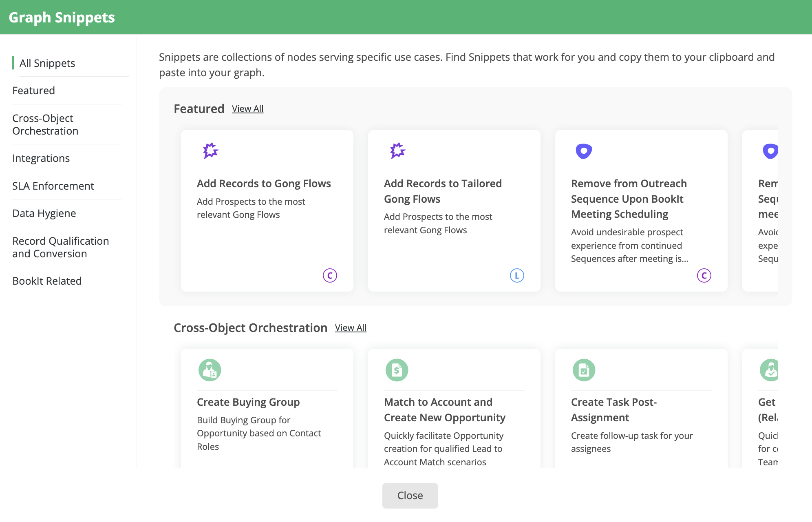The image size is (812, 522).
Task: Click the Build Buying Group for Opportunity description
Action: point(259,433)
